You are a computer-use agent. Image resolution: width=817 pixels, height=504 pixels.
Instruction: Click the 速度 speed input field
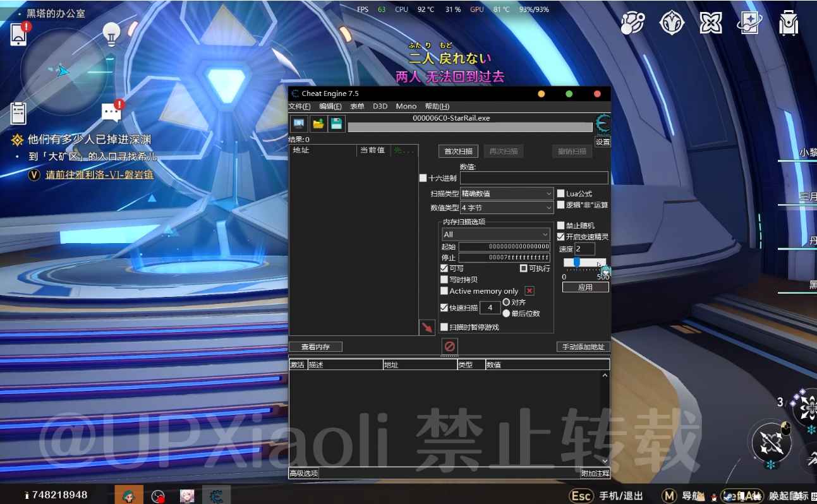pos(584,249)
